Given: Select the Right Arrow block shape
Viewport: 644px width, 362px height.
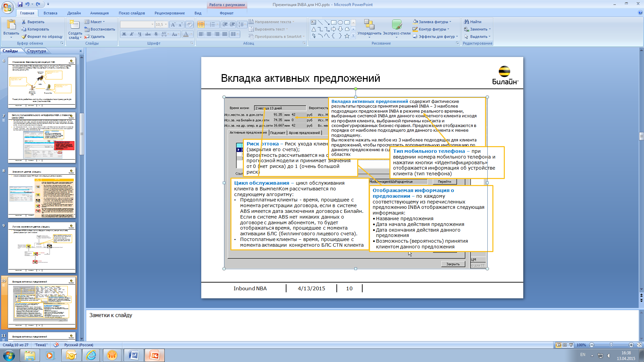Looking at the screenshot, I should 333,29.
